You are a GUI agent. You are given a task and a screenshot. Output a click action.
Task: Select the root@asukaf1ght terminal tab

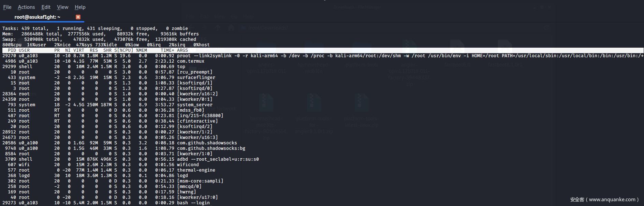coord(37,17)
